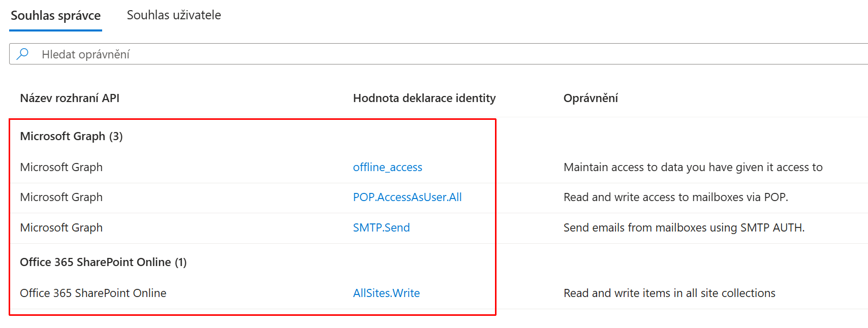This screenshot has width=868, height=328.
Task: Click the Hodnota deklarace identity column header
Action: tap(424, 98)
